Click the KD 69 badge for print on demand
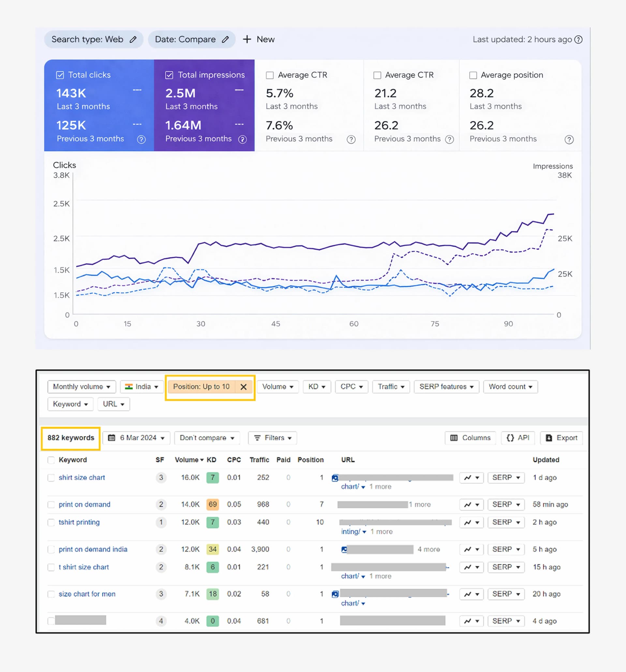This screenshot has width=626, height=672. (x=212, y=504)
